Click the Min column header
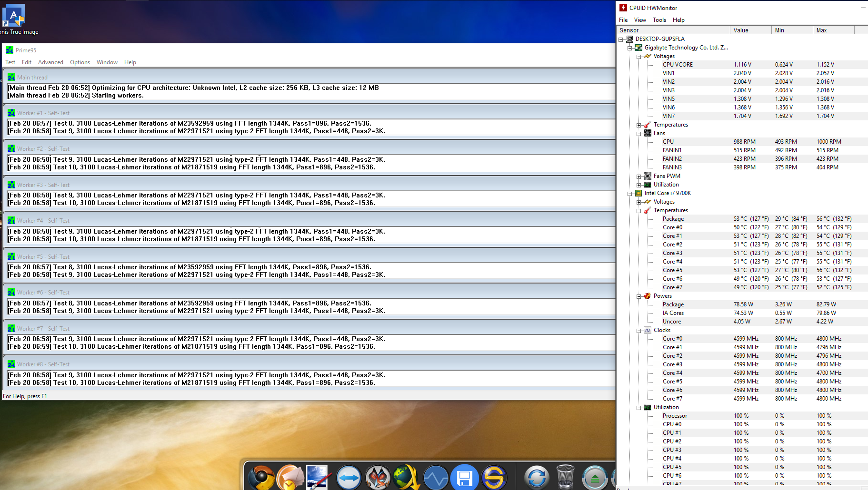Viewport: 868px width, 490px height. [792, 30]
